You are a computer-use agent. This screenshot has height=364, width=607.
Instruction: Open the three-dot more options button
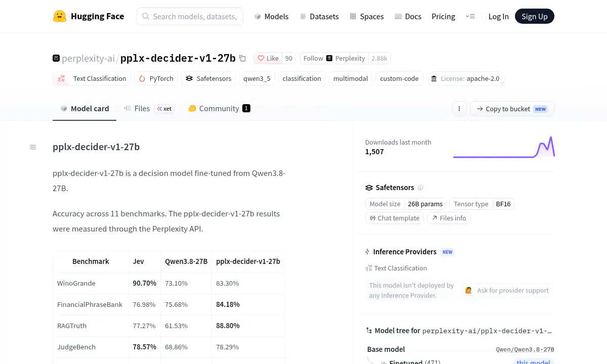tap(459, 109)
